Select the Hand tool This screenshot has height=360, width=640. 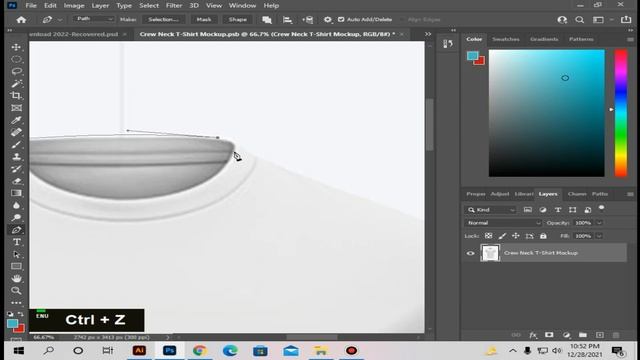tap(16, 279)
